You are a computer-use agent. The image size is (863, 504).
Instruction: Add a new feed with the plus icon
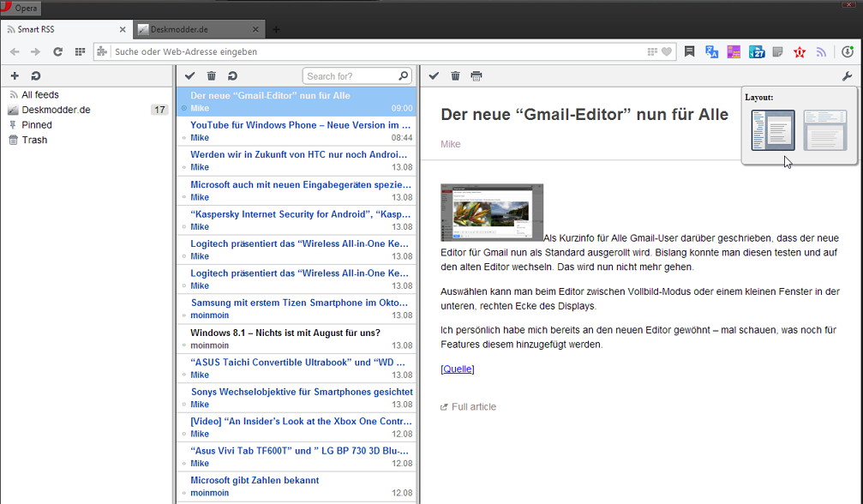point(15,76)
